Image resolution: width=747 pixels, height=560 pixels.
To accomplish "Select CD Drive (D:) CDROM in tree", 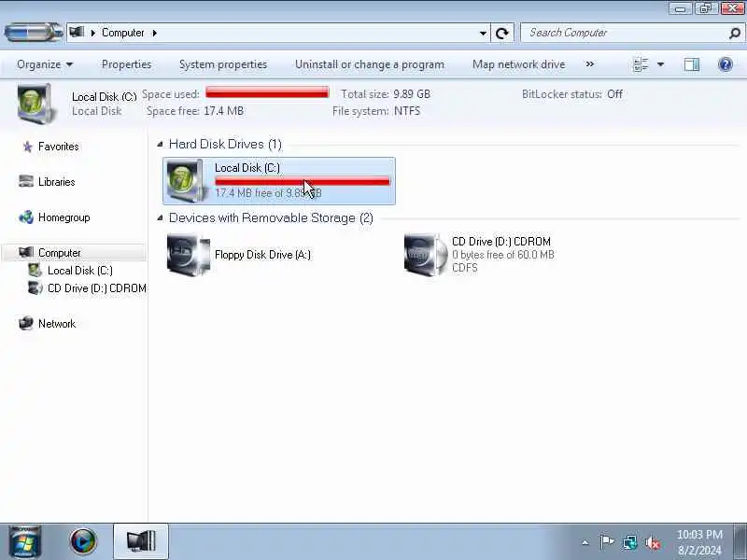I will coord(97,288).
